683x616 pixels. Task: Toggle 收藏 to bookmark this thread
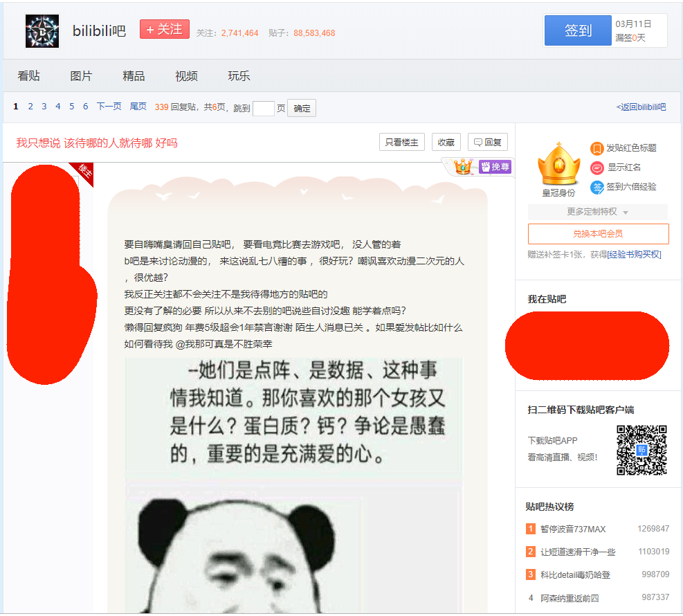pyautogui.click(x=446, y=143)
